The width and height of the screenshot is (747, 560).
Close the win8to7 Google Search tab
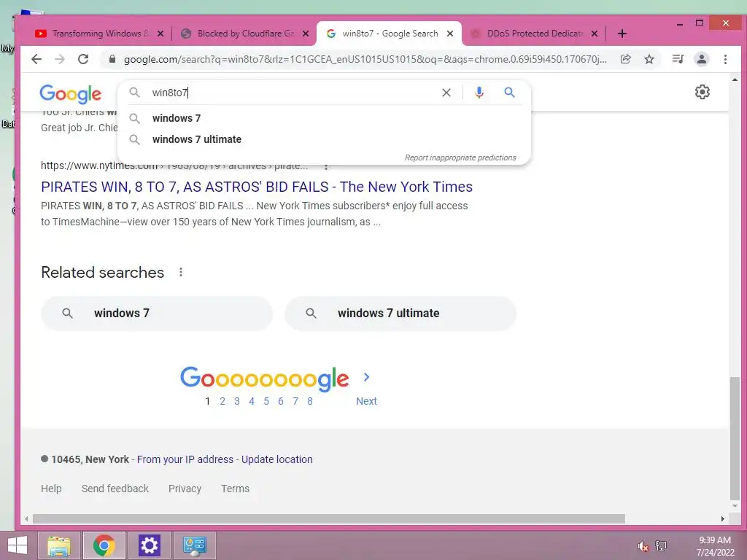(449, 34)
